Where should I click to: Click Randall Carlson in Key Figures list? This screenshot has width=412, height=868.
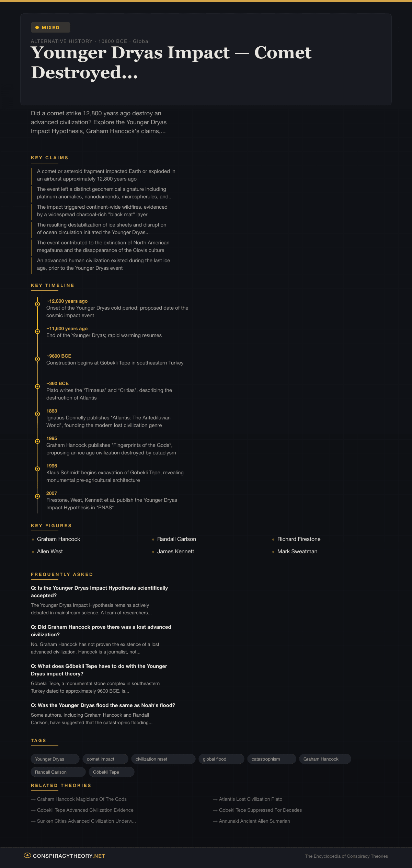[x=176, y=539]
